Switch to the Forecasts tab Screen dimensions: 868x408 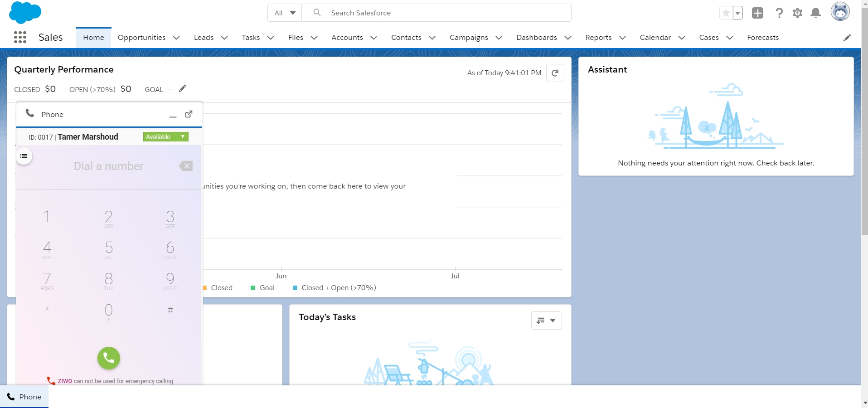tap(763, 38)
